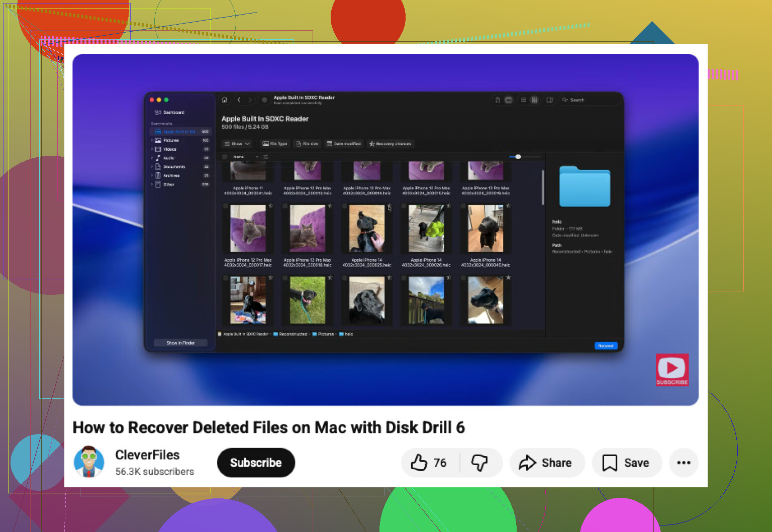
Task: Open the Recovery chances filter
Action: (x=391, y=144)
